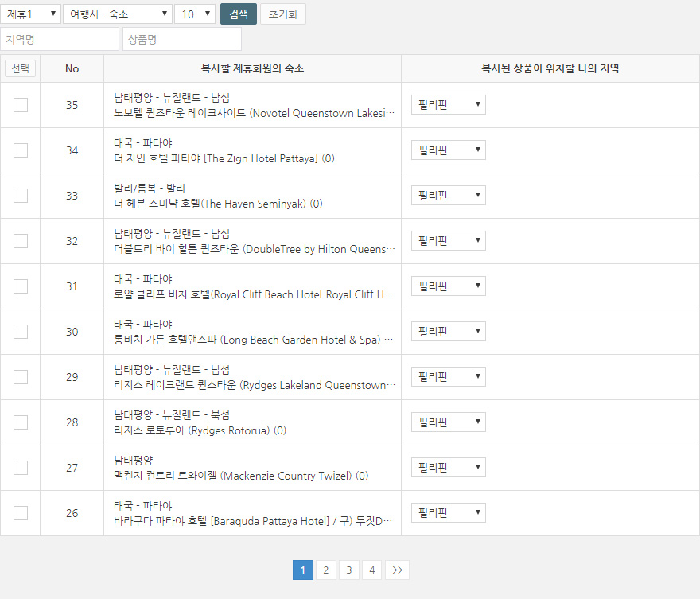
Task: Check the checkbox for row No 35
Action: point(21,105)
